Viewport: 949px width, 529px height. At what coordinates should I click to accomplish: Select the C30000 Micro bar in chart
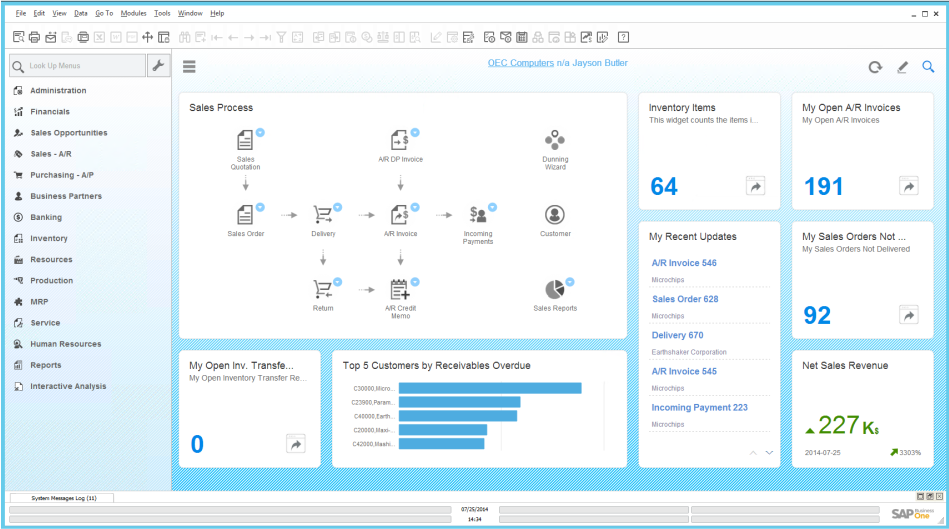tap(490, 388)
